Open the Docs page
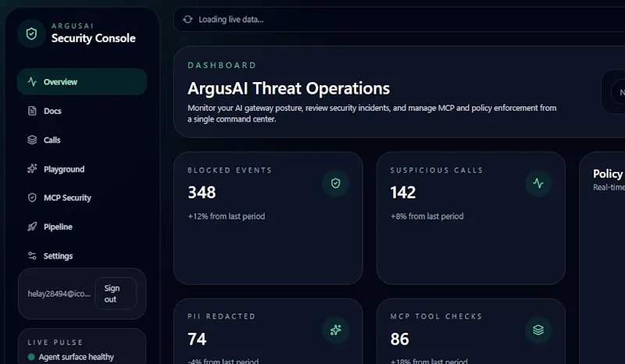The image size is (625, 364). click(82, 111)
